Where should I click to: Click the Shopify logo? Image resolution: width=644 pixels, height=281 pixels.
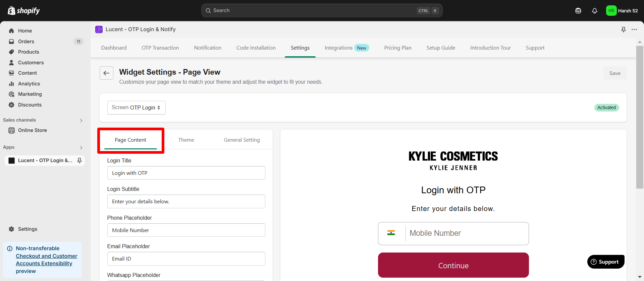pos(23,11)
